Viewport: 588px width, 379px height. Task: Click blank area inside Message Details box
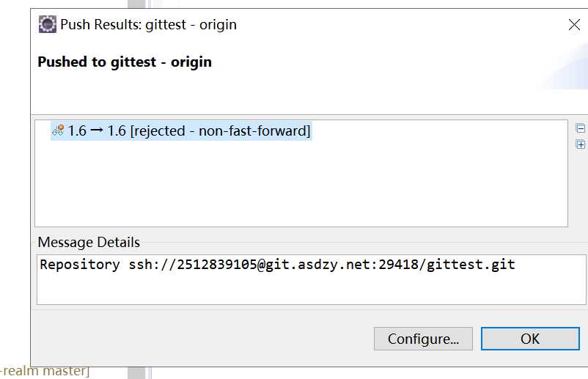click(312, 289)
